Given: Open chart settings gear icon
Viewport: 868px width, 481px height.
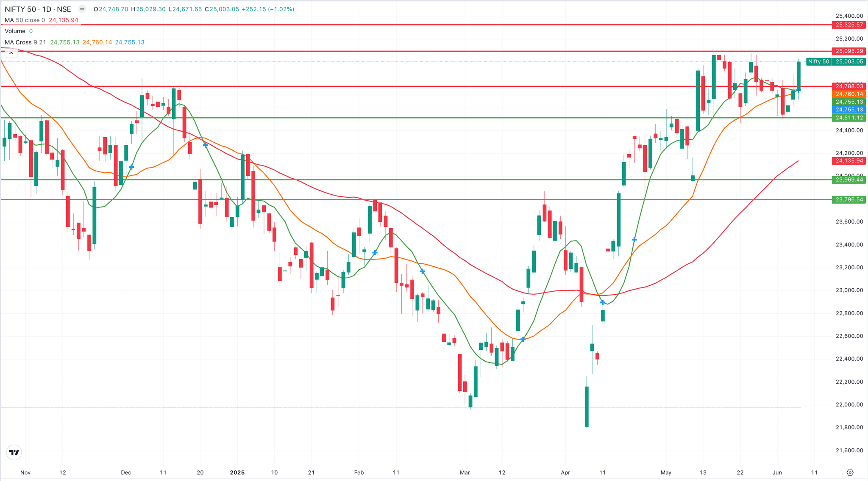Looking at the screenshot, I should click(850, 473).
